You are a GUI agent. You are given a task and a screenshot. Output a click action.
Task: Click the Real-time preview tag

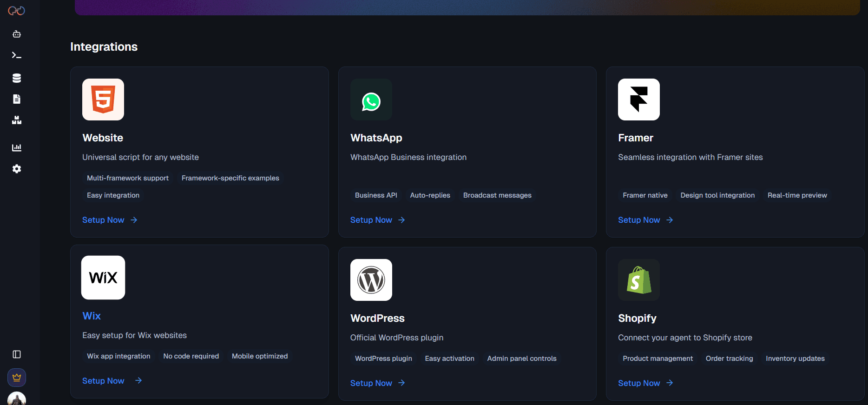point(797,195)
